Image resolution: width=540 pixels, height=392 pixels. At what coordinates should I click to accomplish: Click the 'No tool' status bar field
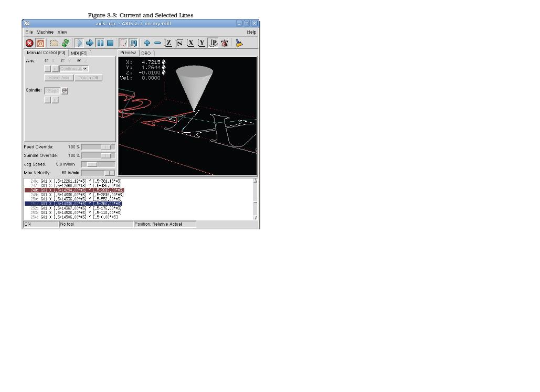tap(96, 224)
